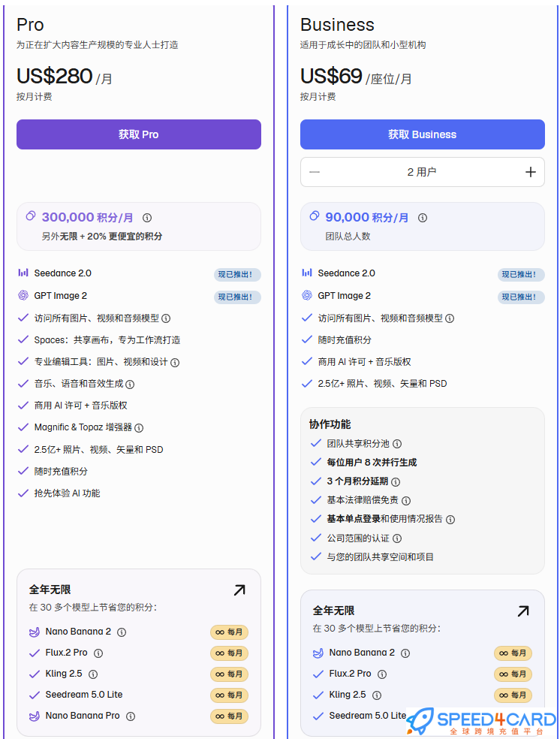Click 与您的团队共享空间和项目 text
Screen dimensions: 560x739
(x=381, y=557)
